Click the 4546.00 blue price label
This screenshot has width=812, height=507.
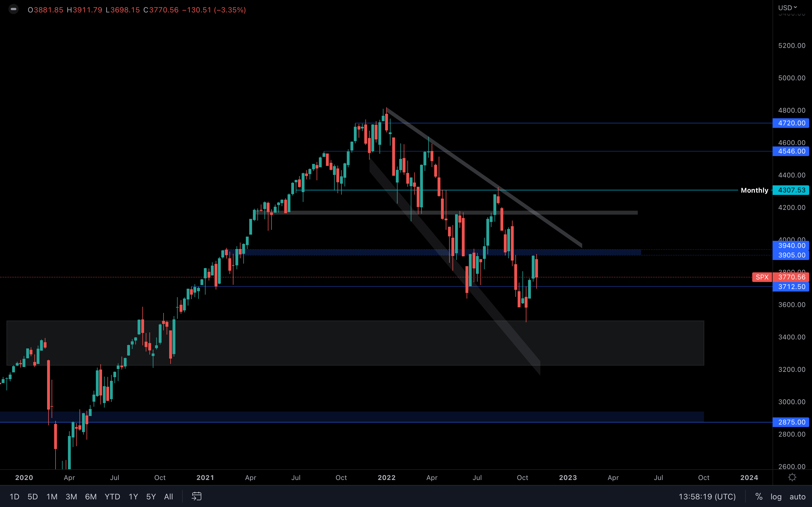click(791, 151)
